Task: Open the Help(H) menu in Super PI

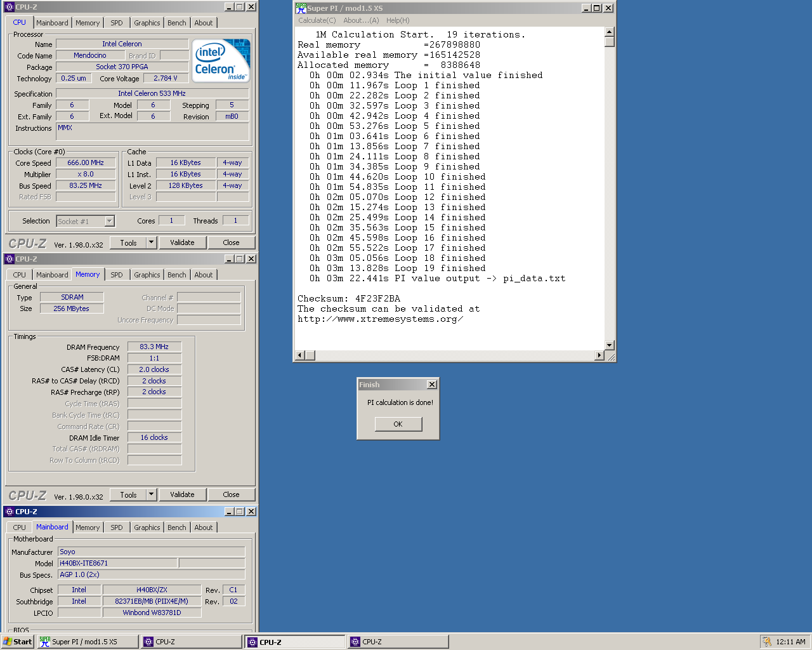Action: tap(398, 20)
